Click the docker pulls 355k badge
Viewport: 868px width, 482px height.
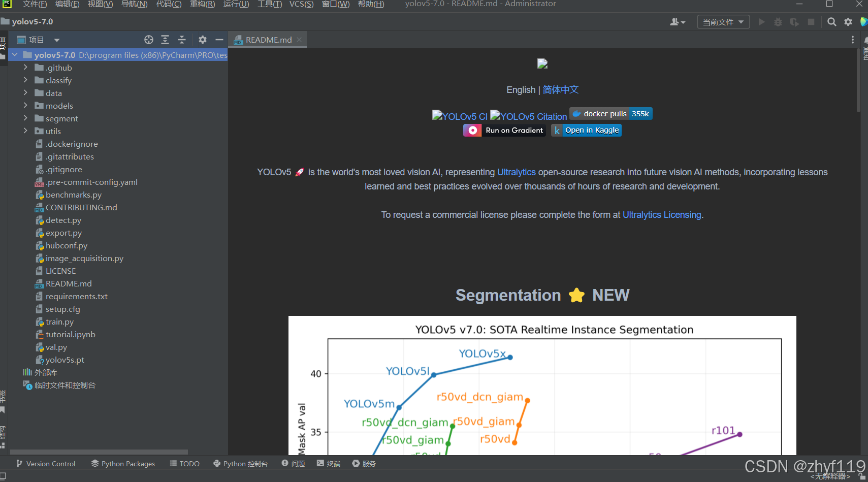[611, 114]
